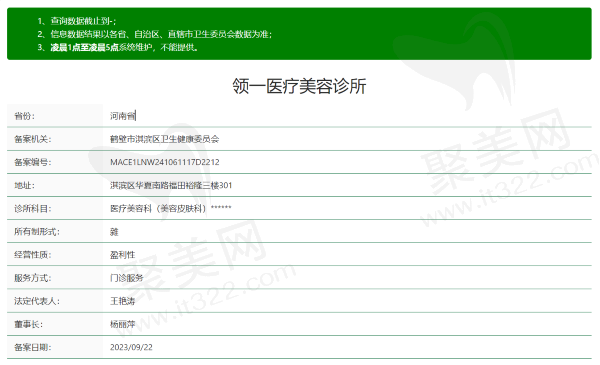The image size is (600, 365).
Task: Click the second notice about 卫生委员会 data
Action: [x=155, y=34]
